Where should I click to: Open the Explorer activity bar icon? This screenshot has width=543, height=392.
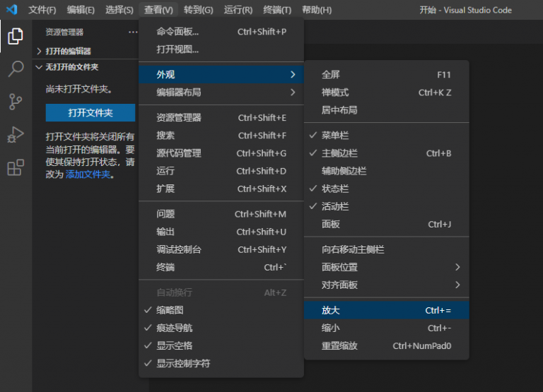[x=16, y=36]
